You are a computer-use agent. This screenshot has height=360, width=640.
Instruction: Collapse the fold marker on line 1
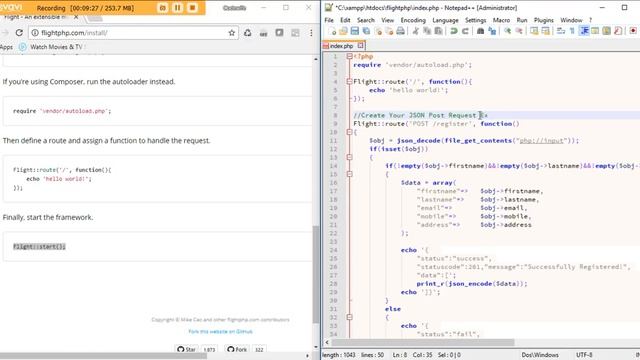coord(349,56)
